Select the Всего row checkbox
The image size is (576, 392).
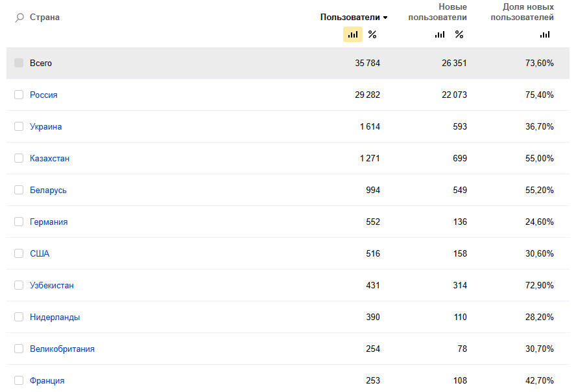tap(19, 63)
